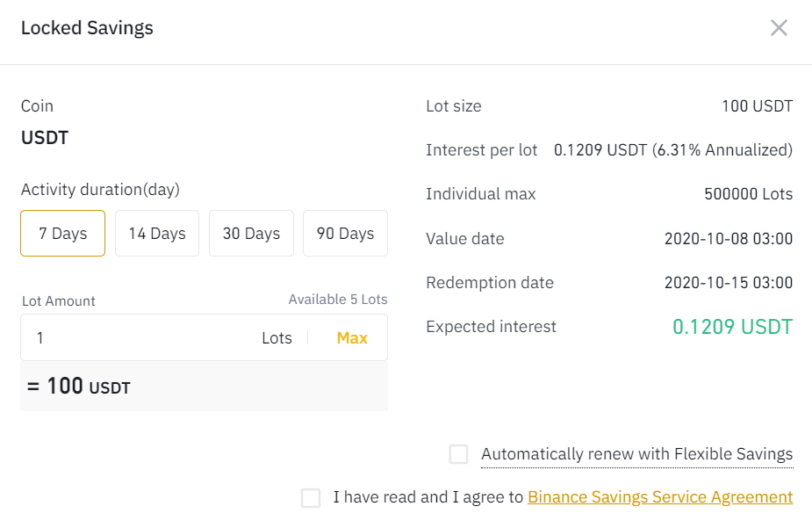Enable the automatic renew checkbox
Image resolution: width=812 pixels, height=521 pixels.
point(458,454)
